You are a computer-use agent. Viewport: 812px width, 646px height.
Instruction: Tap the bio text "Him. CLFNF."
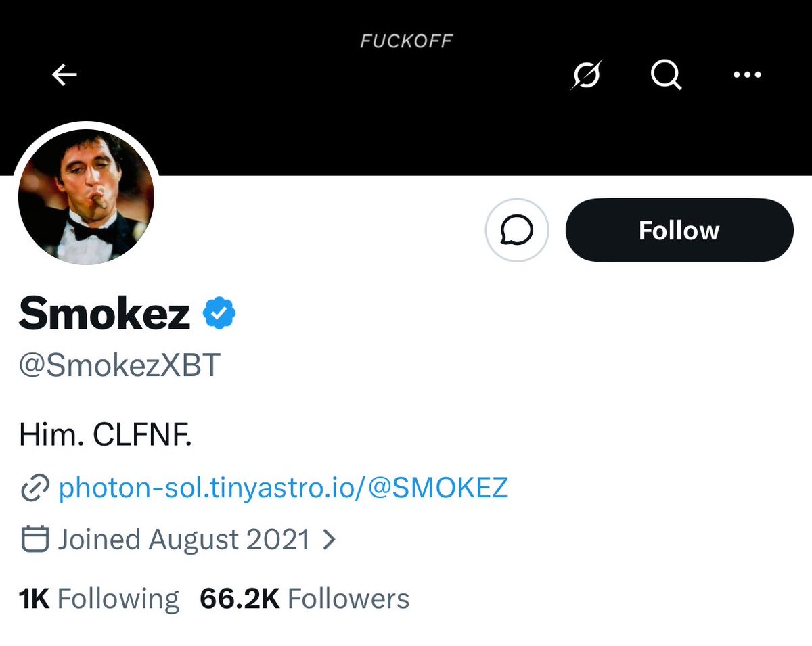point(106,436)
